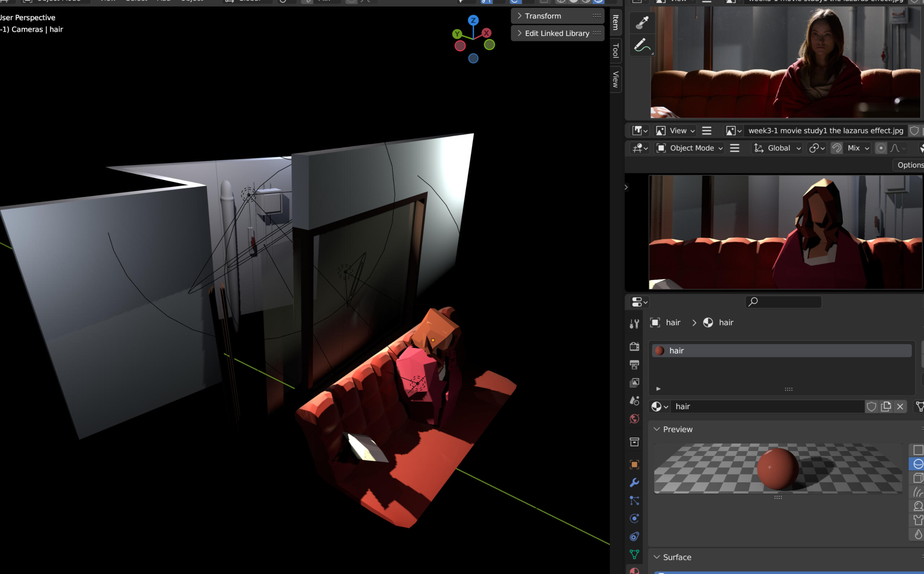Screen dimensions: 924x574
Task: Toggle snapping magnet in viewport header
Action: pos(836,148)
